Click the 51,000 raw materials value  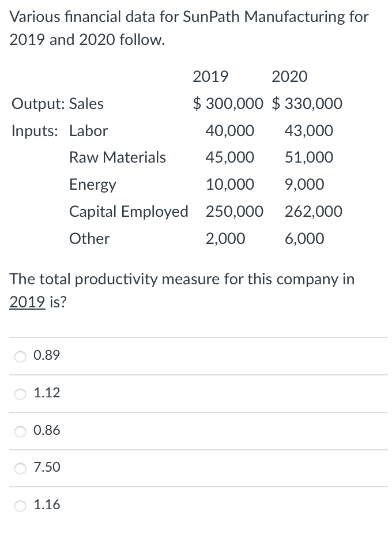(x=308, y=157)
